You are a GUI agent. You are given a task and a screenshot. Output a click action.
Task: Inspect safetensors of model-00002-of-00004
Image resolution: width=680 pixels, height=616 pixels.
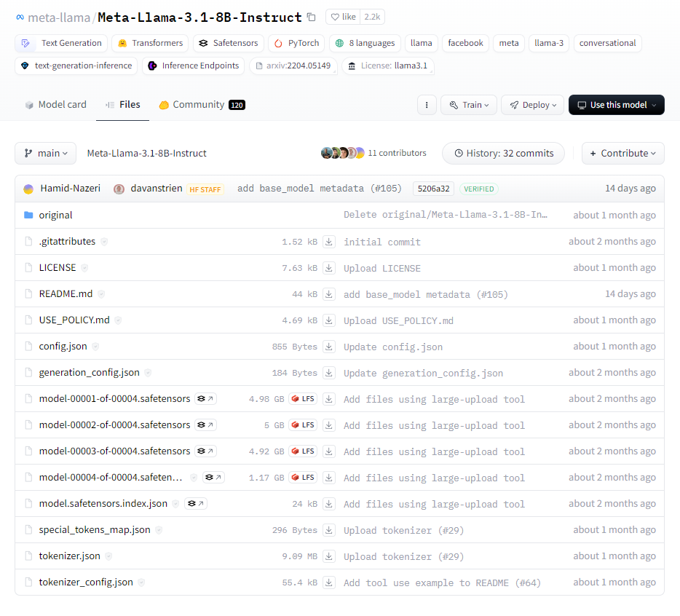pyautogui.click(x=205, y=425)
